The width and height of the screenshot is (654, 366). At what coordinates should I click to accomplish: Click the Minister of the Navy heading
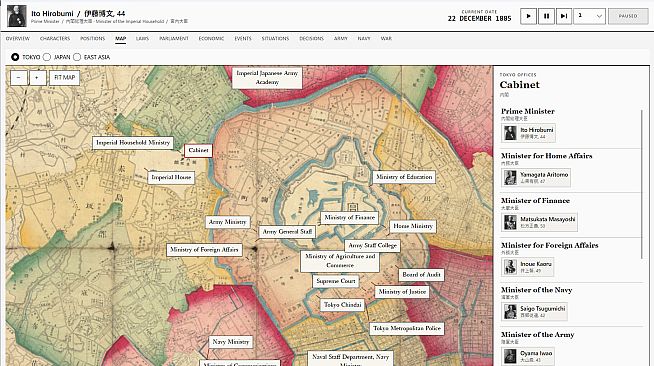pos(536,290)
